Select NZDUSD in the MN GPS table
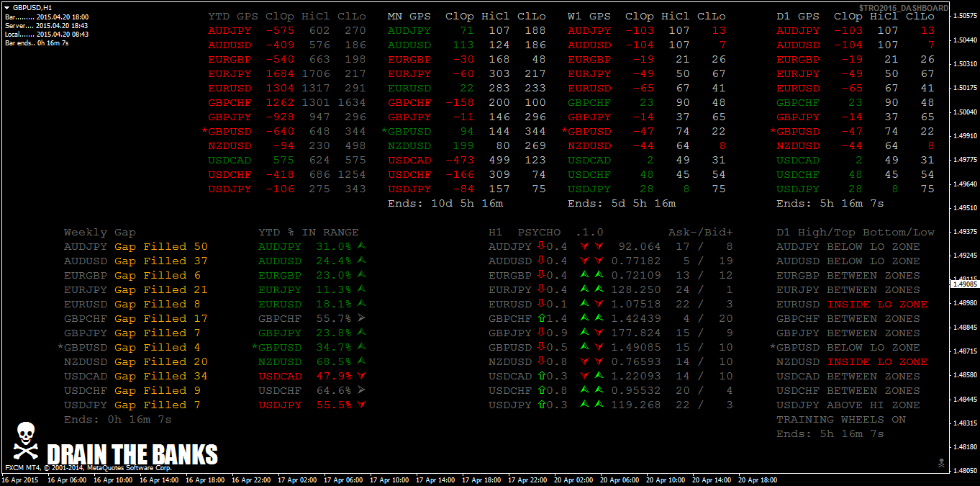This screenshot has height=486, width=980. click(x=409, y=145)
